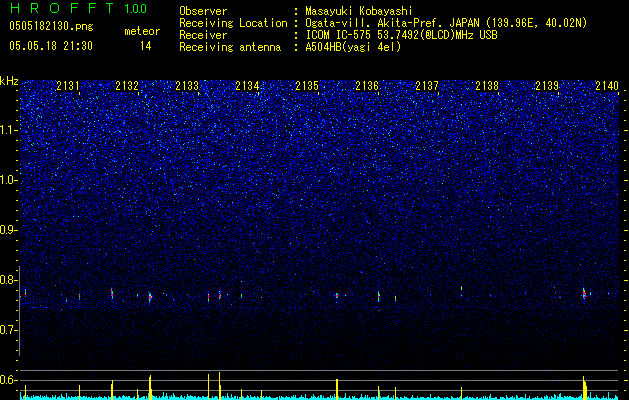Click the 2135 time marker

click(x=307, y=85)
